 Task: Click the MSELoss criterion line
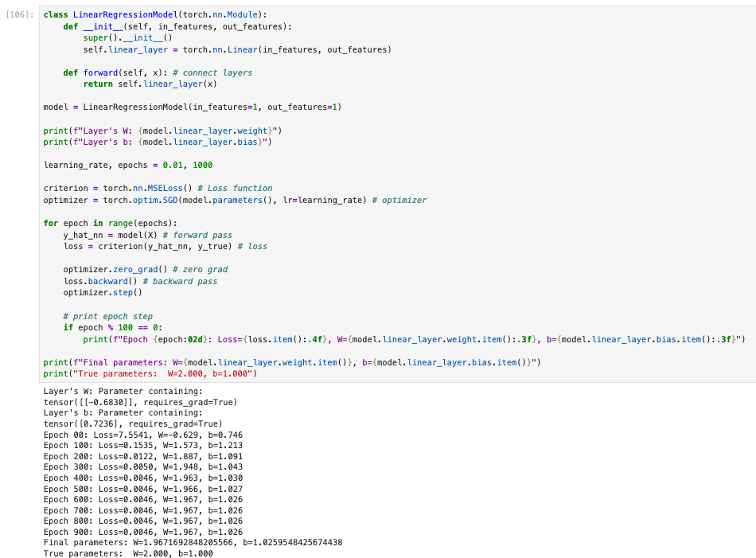click(158, 188)
